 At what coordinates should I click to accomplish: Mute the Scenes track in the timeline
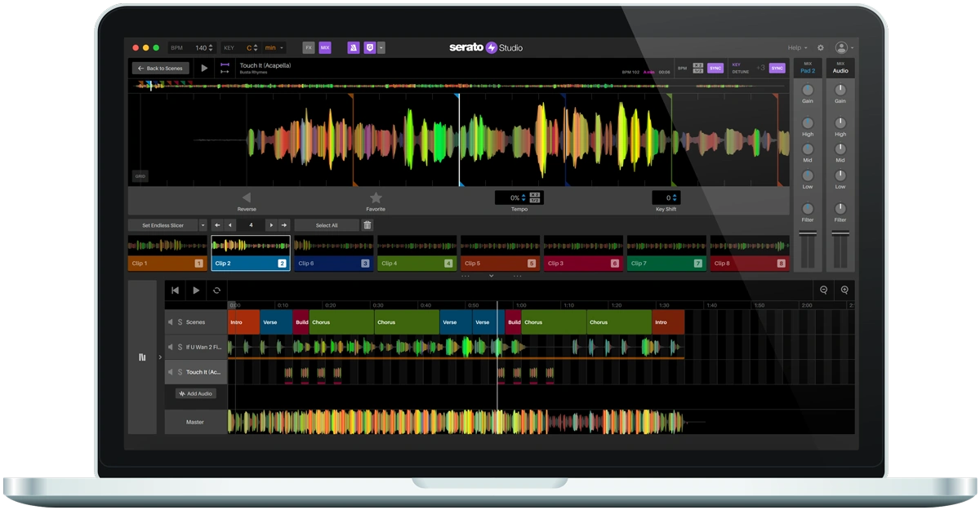tap(170, 322)
